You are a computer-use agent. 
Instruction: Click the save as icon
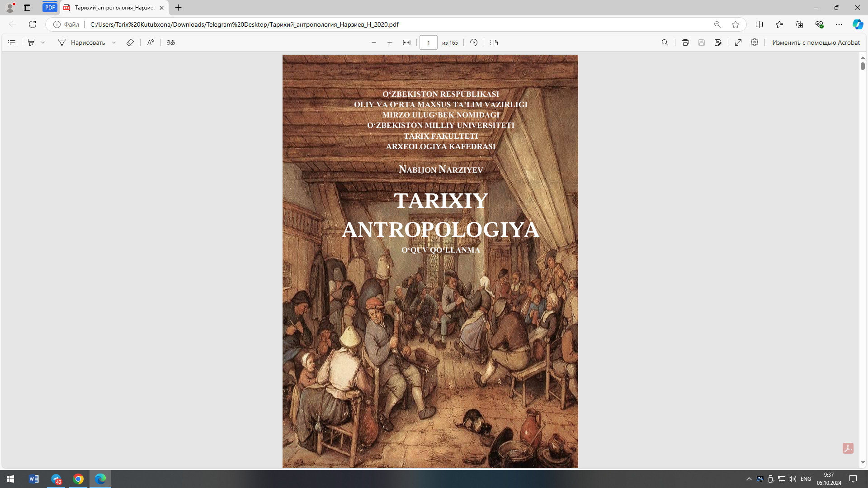pyautogui.click(x=718, y=42)
